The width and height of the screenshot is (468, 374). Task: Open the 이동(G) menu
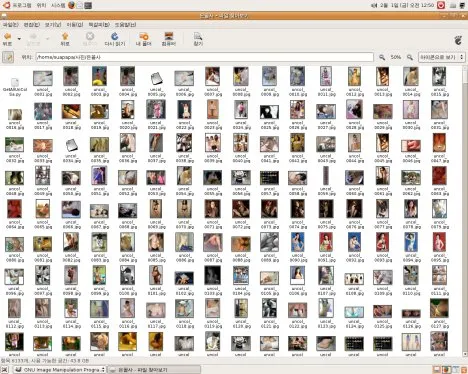(75, 25)
